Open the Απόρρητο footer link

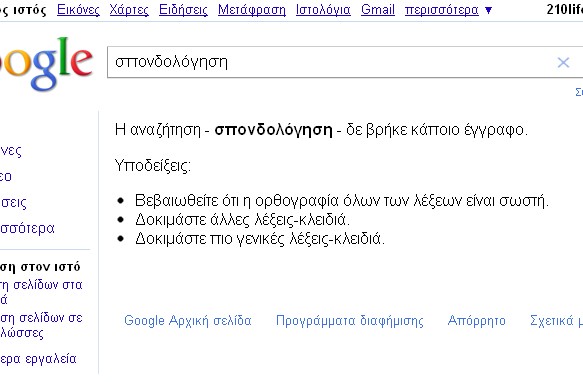pyautogui.click(x=477, y=321)
